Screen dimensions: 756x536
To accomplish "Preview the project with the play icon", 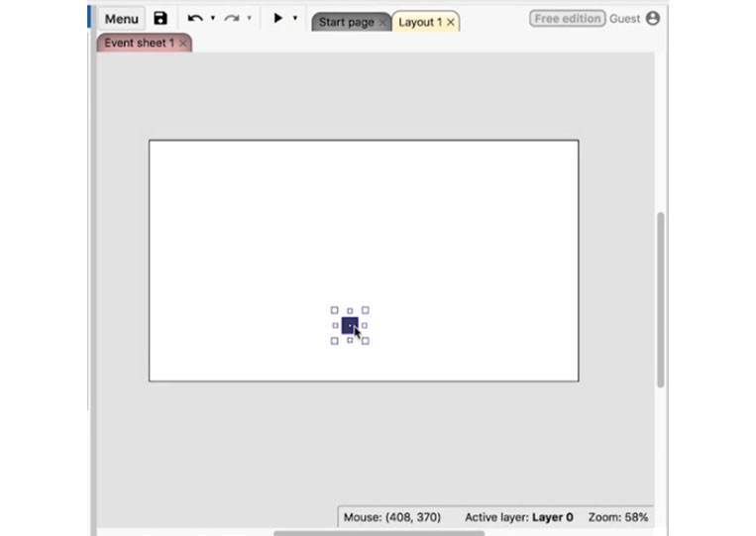I will (x=277, y=18).
